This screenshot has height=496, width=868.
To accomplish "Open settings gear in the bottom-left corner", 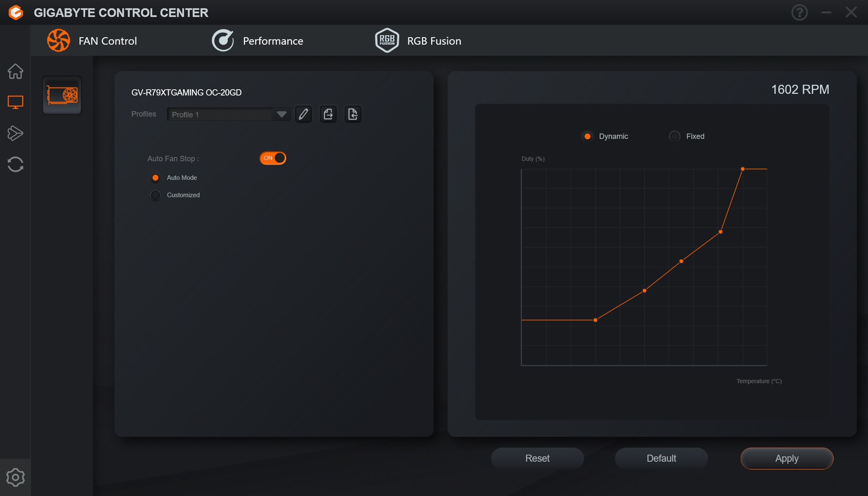I will tap(15, 477).
